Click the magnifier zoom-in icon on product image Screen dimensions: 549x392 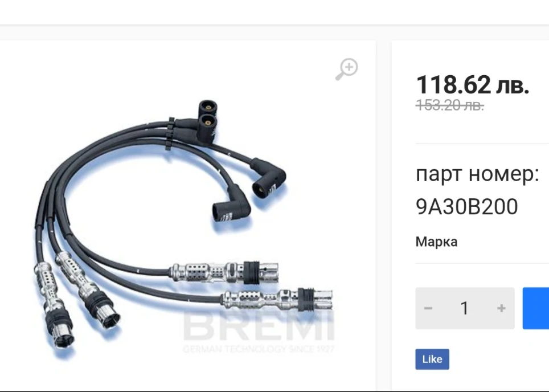347,70
